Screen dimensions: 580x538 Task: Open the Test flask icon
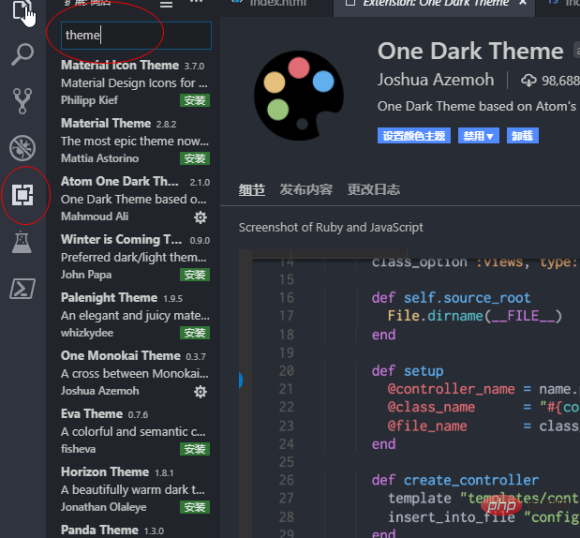(22, 242)
